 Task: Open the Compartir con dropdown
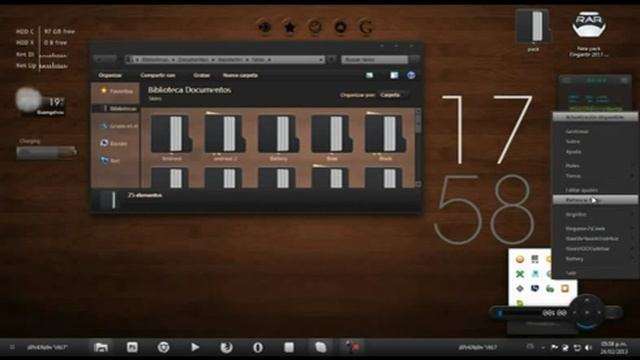158,75
